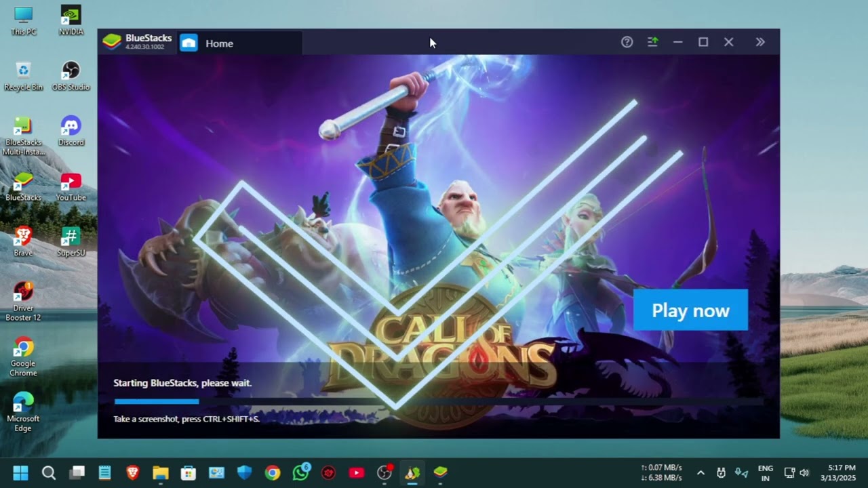Open the Windows Start menu
The height and width of the screenshot is (488, 868).
pyautogui.click(x=20, y=472)
